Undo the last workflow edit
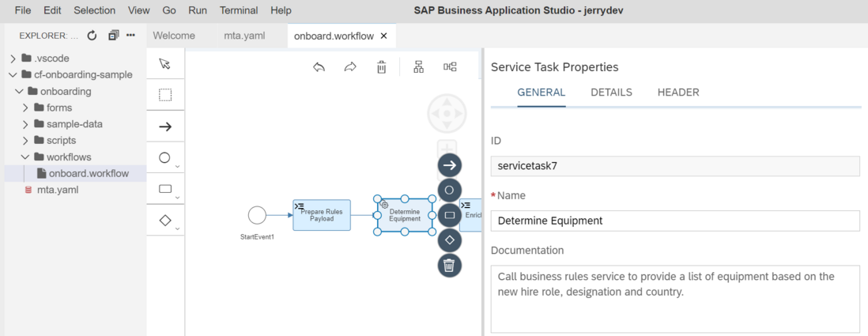868x336 pixels. click(x=319, y=67)
